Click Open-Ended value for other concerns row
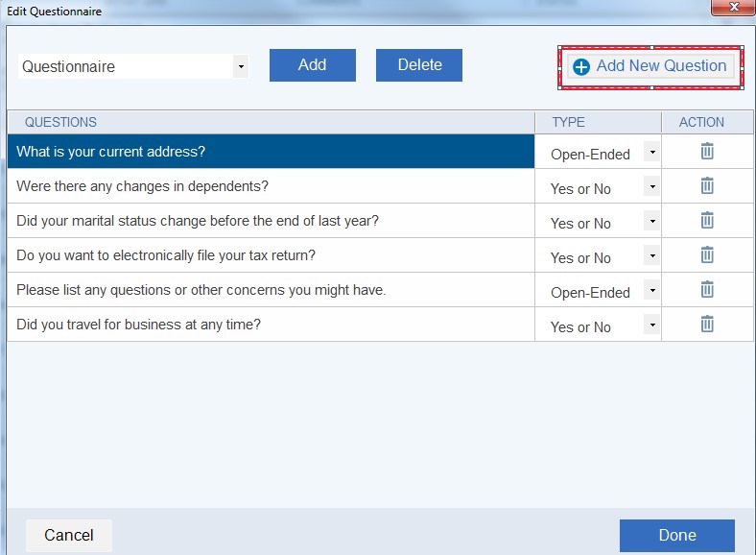Screen dimensions: 756x555 (590, 293)
